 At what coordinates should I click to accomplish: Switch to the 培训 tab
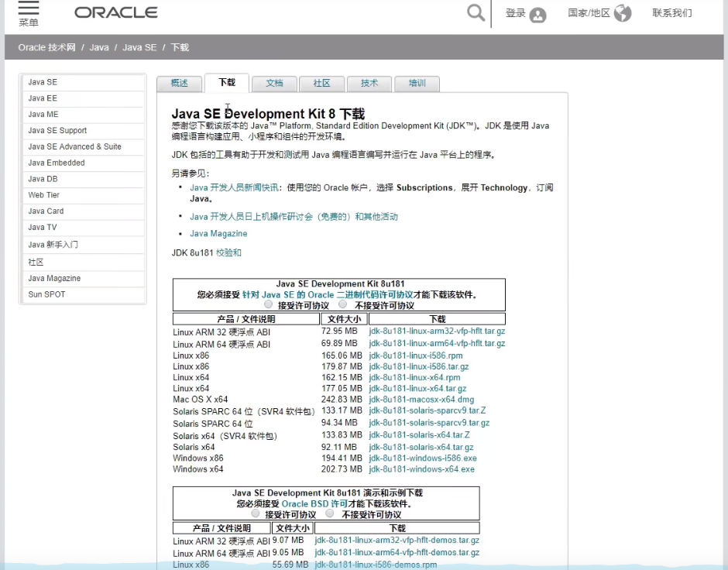pyautogui.click(x=417, y=83)
